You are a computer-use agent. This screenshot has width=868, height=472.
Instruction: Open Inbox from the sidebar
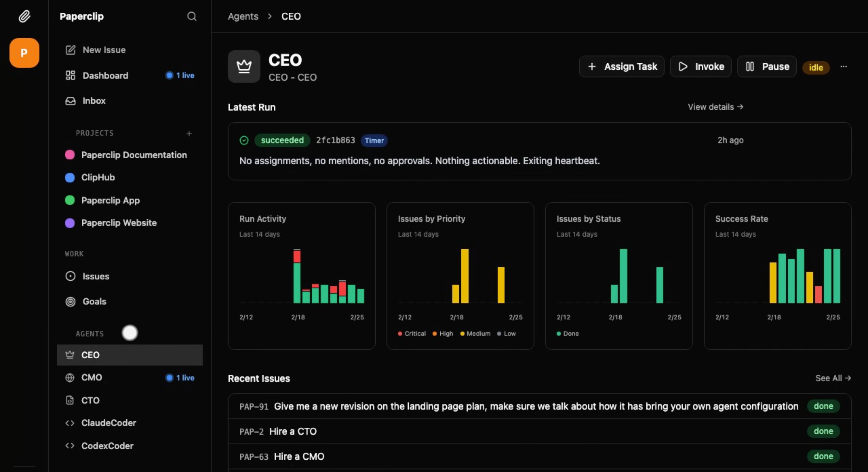94,101
